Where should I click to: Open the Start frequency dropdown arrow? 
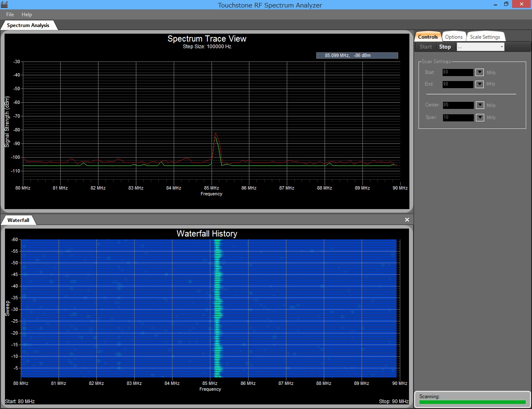480,72
